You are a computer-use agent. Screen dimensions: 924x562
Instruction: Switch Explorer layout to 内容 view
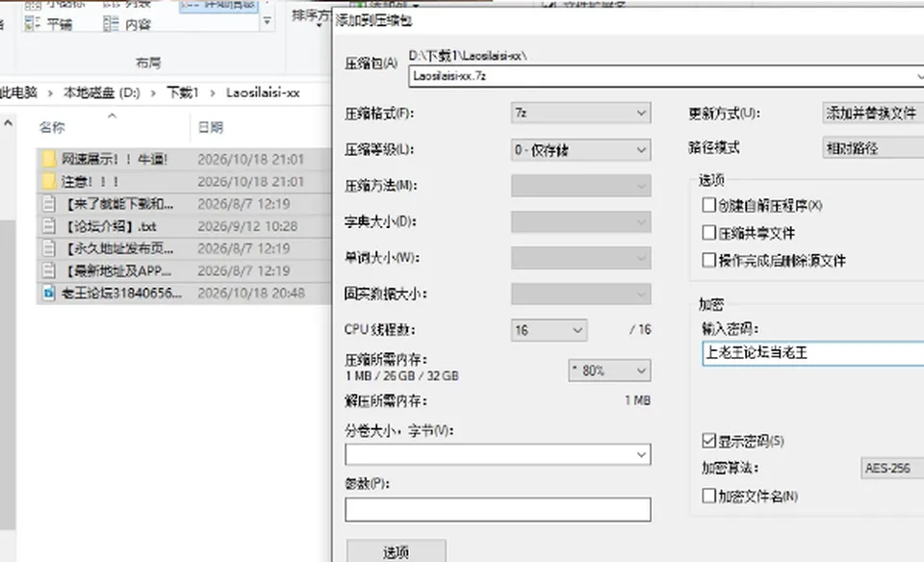[x=127, y=24]
